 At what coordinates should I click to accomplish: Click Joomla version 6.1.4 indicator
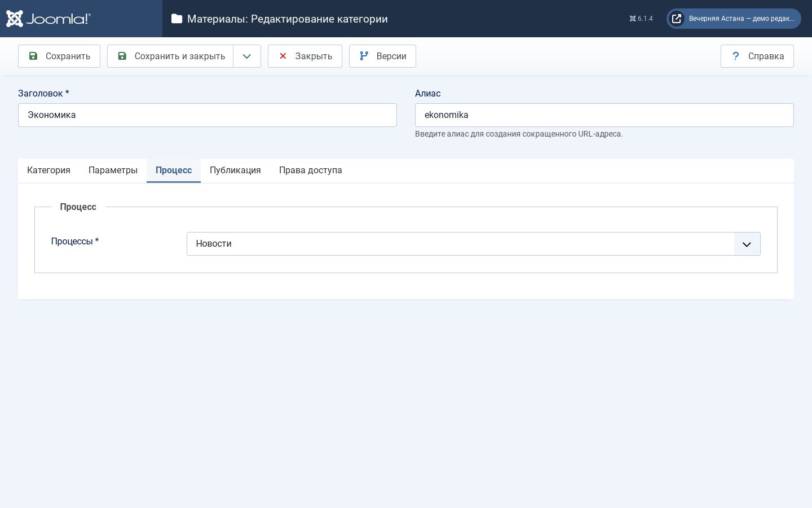(641, 19)
